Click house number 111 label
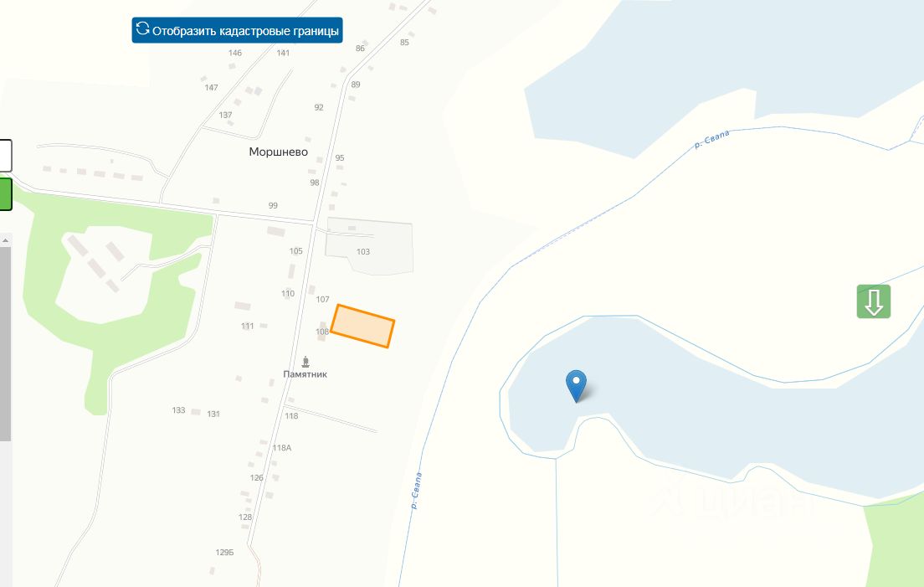 [248, 326]
